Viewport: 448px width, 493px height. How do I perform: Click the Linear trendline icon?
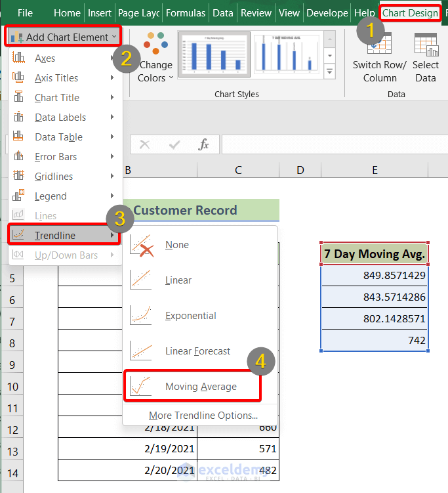141,280
